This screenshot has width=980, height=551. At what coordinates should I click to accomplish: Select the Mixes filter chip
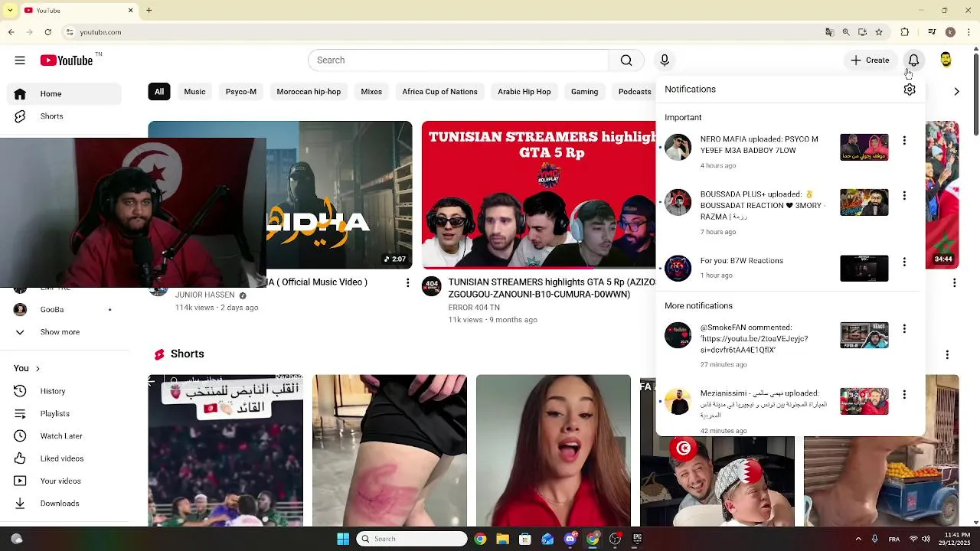(x=371, y=92)
